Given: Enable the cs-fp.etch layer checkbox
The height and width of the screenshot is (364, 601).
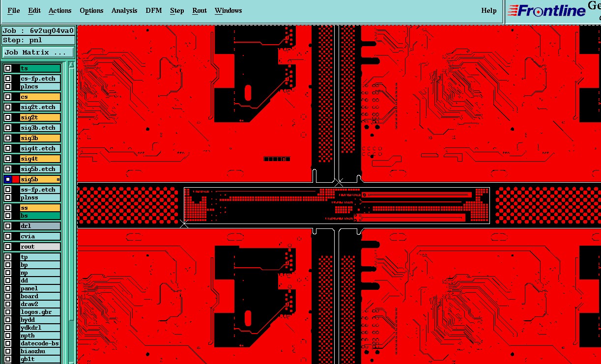Looking at the screenshot, I should pos(8,79).
